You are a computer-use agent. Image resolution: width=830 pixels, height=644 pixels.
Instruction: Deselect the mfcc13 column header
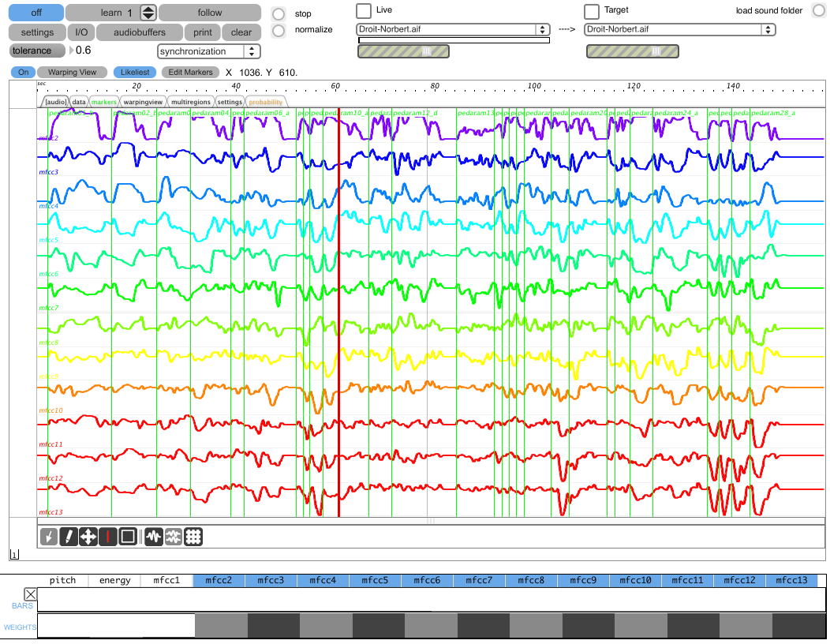point(791,580)
